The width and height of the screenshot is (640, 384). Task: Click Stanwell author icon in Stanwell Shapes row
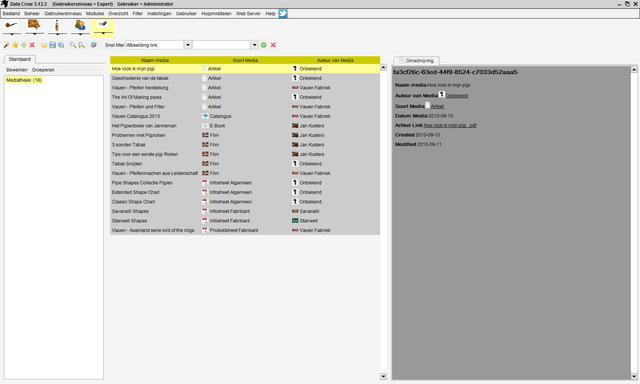295,221
